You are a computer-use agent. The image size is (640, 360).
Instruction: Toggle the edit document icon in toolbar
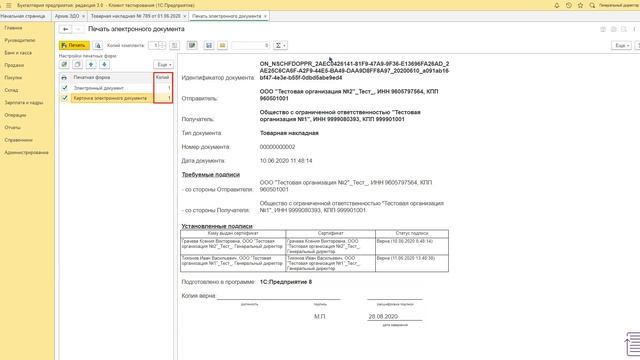192,45
